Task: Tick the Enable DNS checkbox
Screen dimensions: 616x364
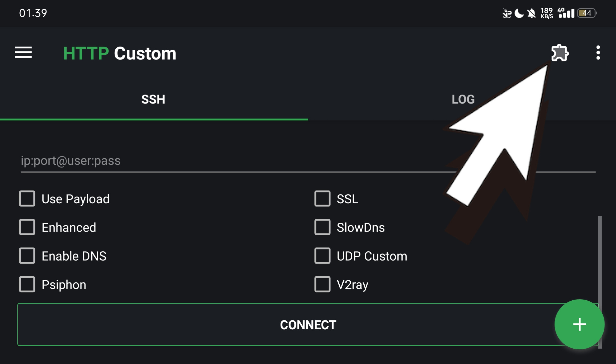Action: (27, 256)
